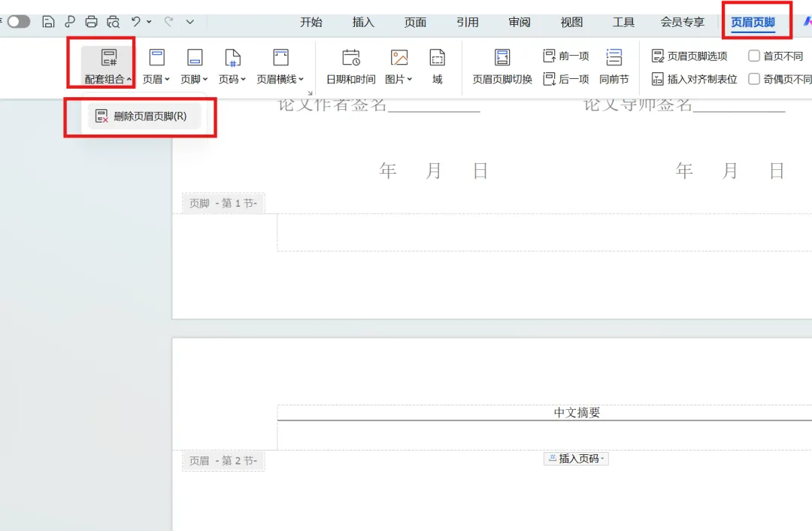Viewport: 812px width, 531px height.
Task: Click the 域 field icon
Action: click(x=438, y=65)
